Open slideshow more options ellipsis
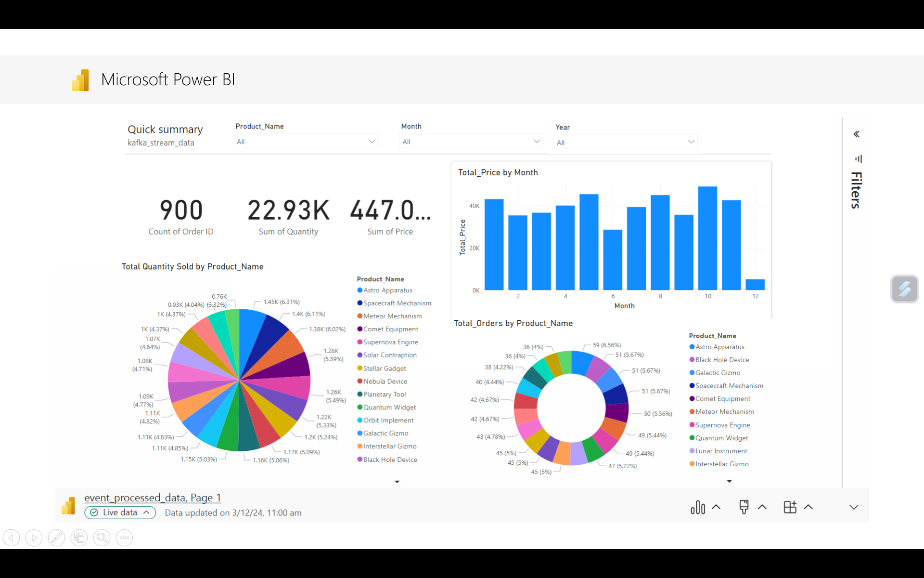 point(124,538)
